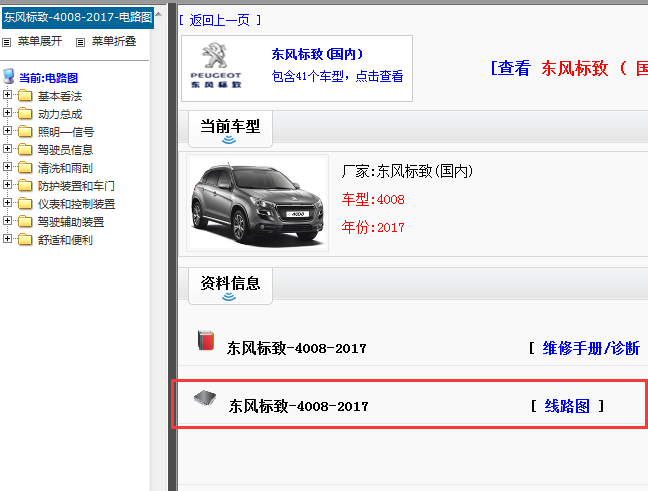Open the 线路图 link

click(567, 406)
